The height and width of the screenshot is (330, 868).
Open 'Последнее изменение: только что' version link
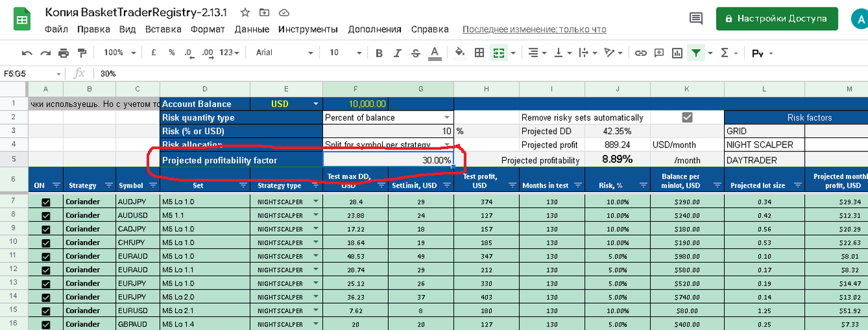pyautogui.click(x=534, y=30)
